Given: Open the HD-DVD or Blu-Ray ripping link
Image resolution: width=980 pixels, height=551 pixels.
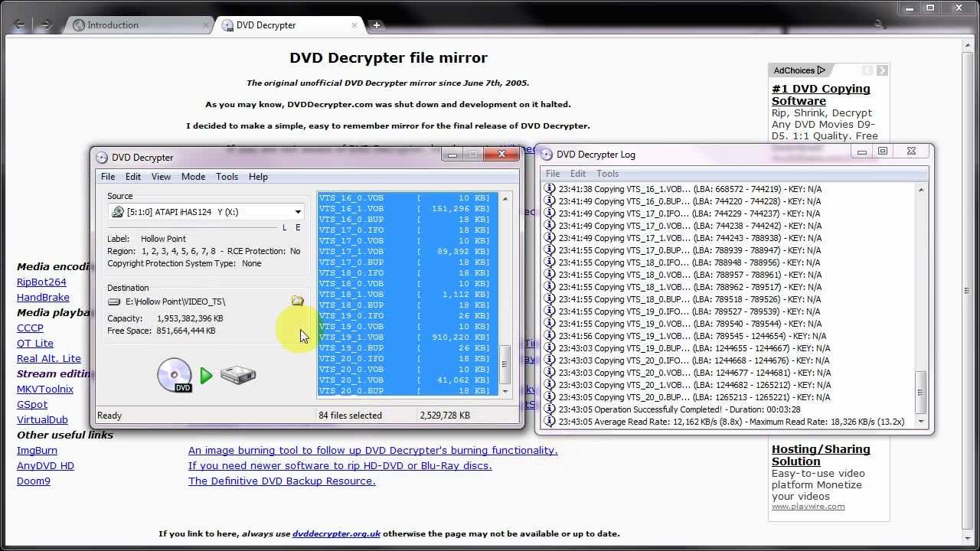Looking at the screenshot, I should point(340,466).
